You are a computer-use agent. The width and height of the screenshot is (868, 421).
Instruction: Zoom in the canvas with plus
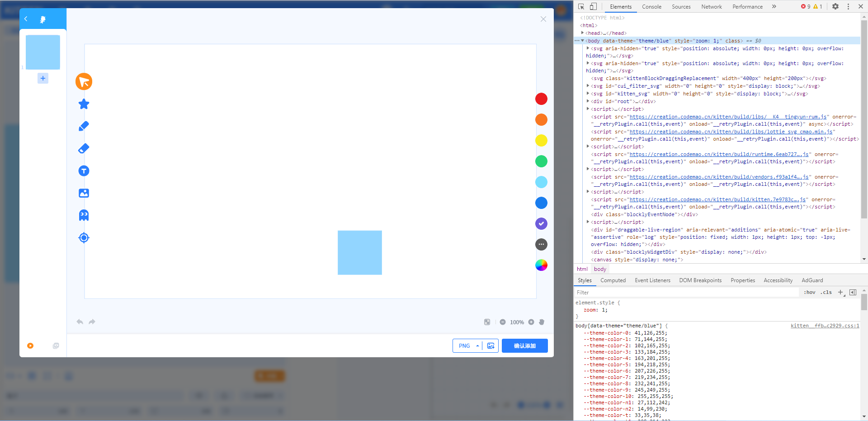[531, 322]
